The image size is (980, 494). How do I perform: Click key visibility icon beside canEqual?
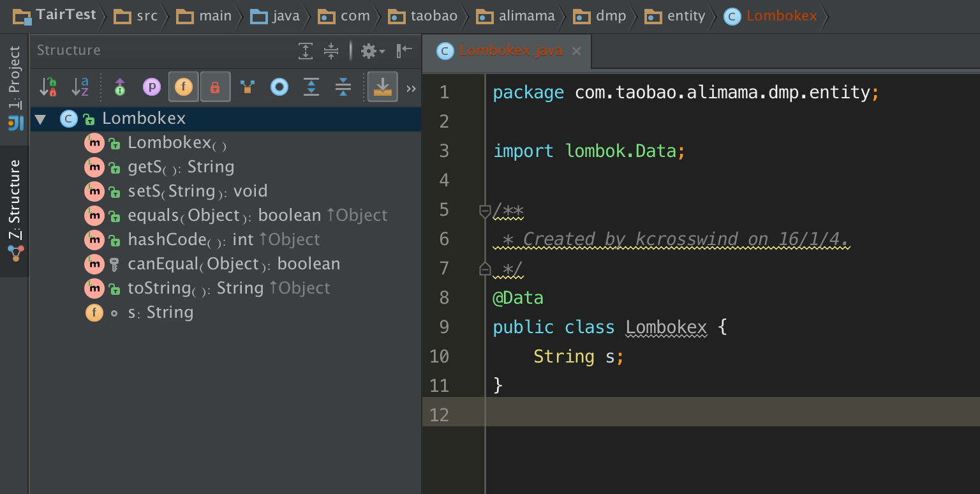(x=114, y=265)
